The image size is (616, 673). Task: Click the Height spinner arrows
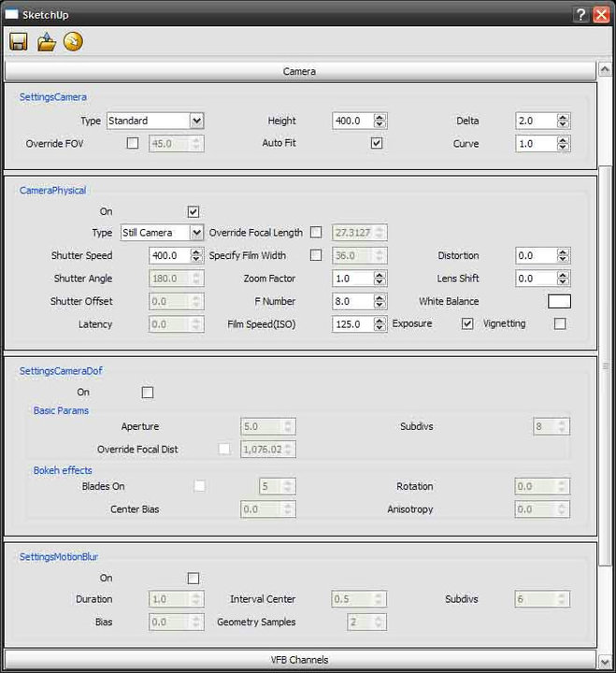click(x=380, y=121)
